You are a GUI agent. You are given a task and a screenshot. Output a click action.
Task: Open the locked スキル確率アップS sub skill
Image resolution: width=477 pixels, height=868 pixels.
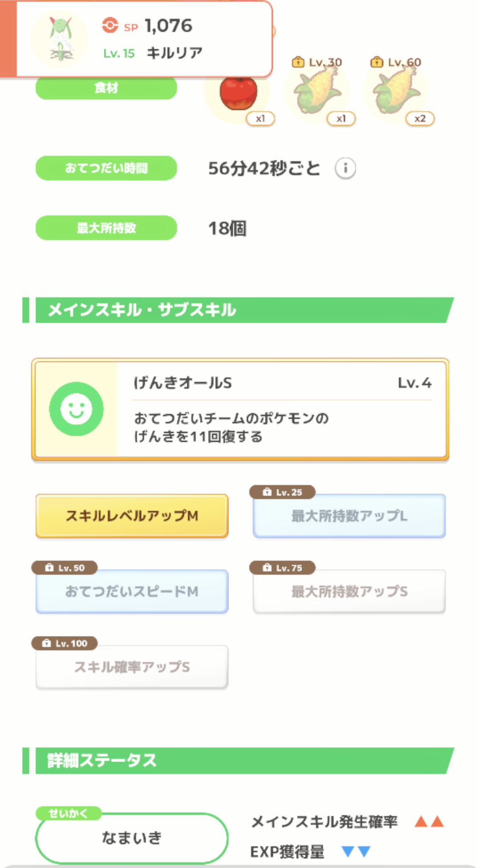132,667
